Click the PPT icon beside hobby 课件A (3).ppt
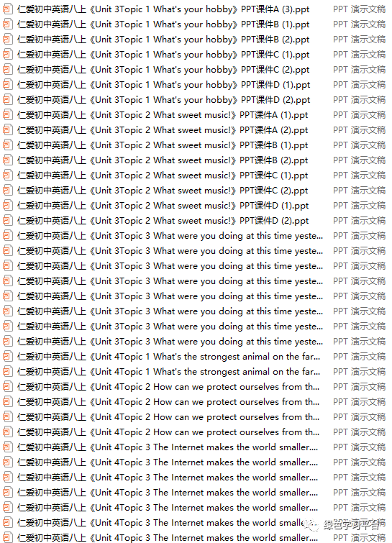Viewport: 392px width, 543px height. [x=7, y=9]
